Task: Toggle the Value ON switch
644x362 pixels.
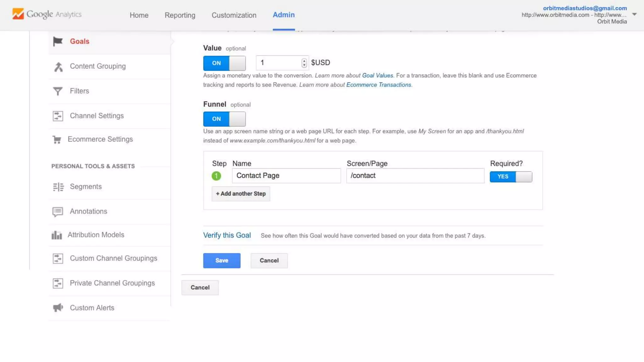Action: (x=224, y=63)
